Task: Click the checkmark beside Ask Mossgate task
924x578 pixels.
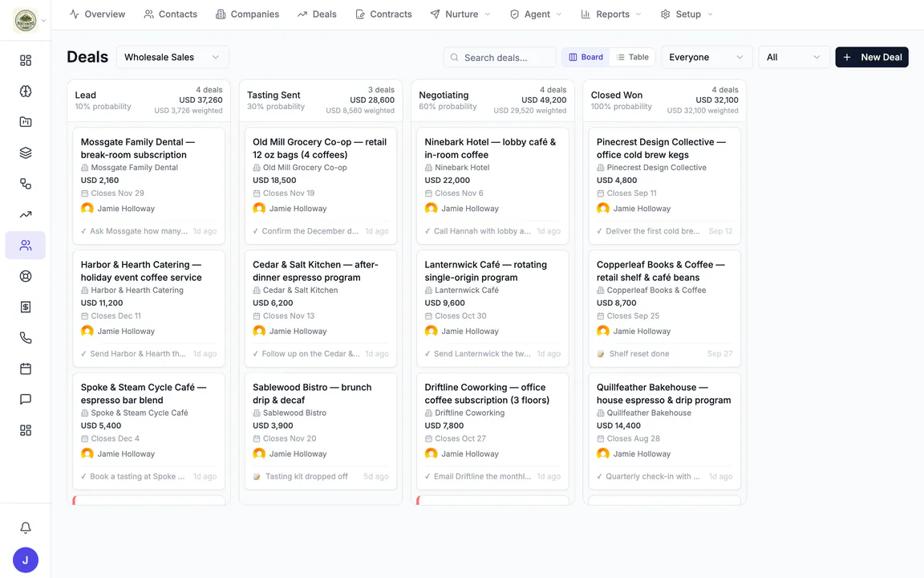Action: click(x=83, y=231)
